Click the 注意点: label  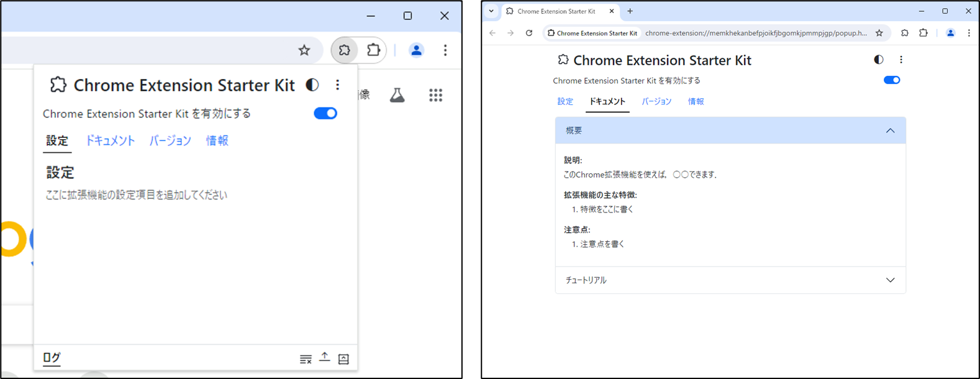click(578, 230)
